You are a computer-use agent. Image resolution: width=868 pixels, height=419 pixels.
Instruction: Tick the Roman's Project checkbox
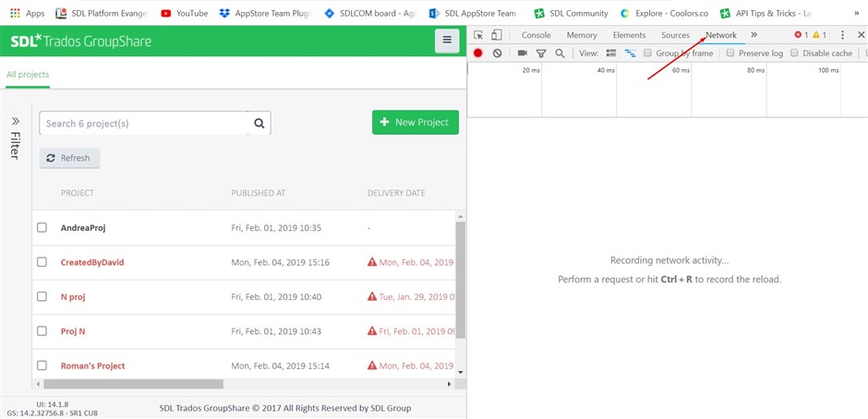[42, 365]
